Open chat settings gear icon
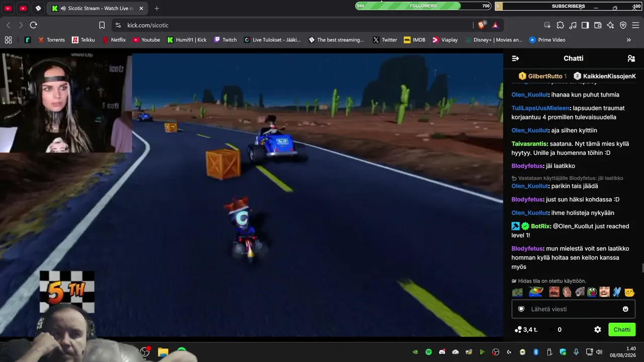Viewport: 644px width, 362px height. click(x=598, y=330)
